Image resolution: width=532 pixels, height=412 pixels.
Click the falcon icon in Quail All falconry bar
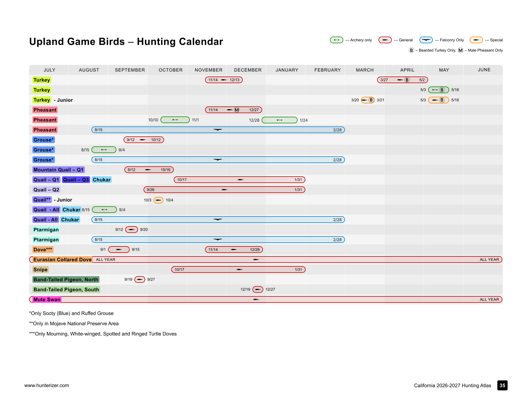pos(218,220)
